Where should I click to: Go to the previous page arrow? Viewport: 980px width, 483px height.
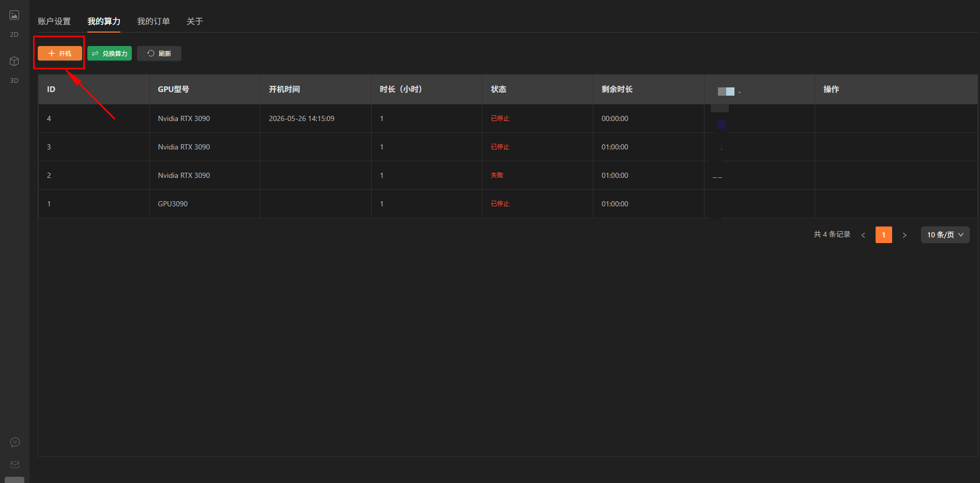863,235
